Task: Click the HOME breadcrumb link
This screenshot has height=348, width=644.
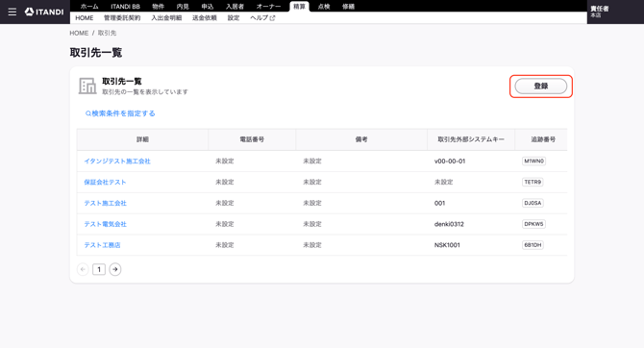Action: pyautogui.click(x=79, y=33)
